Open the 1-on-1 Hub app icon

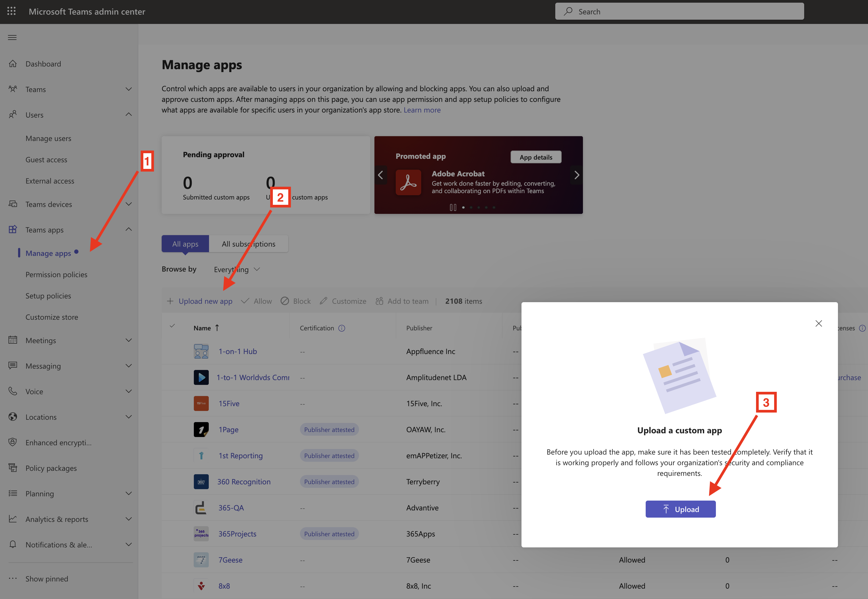[201, 351]
